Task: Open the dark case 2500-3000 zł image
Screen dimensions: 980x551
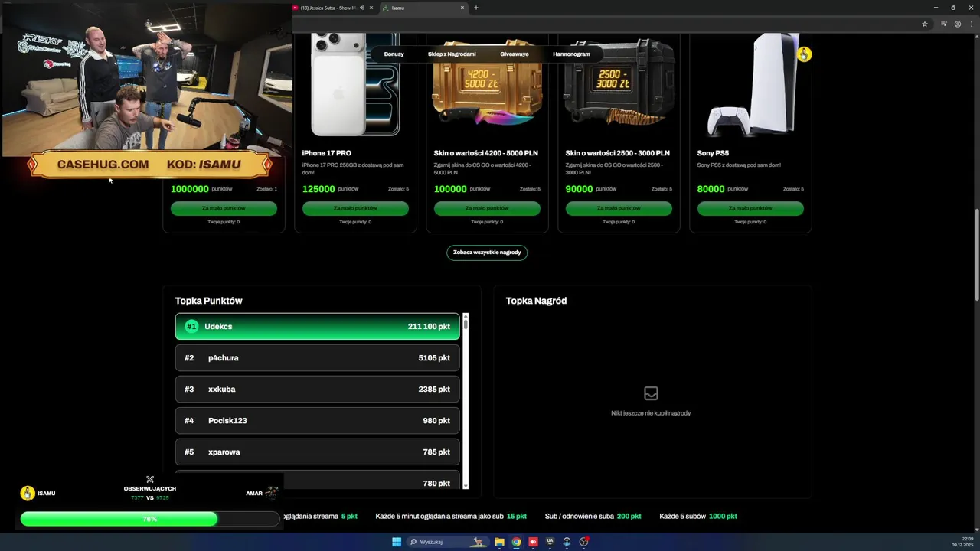Action: tap(619, 83)
